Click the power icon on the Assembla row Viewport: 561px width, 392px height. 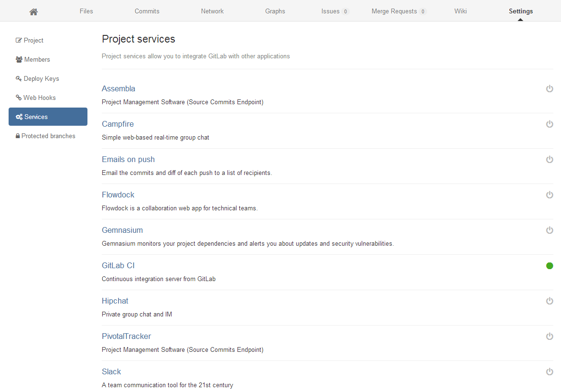[550, 88]
